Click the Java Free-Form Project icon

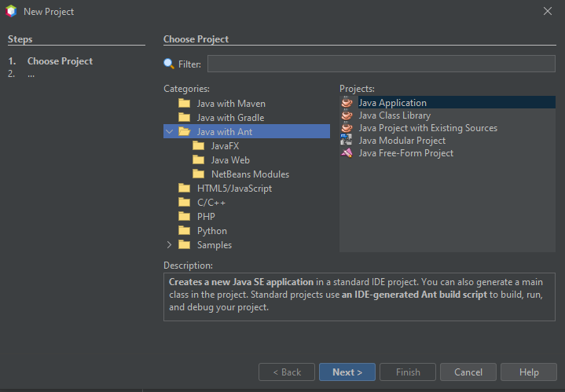[x=347, y=153]
